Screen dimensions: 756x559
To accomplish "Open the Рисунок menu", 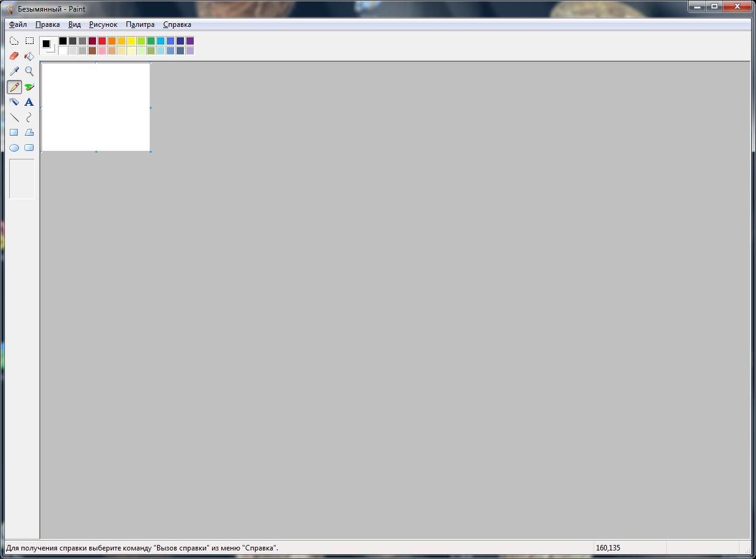I will 103,24.
